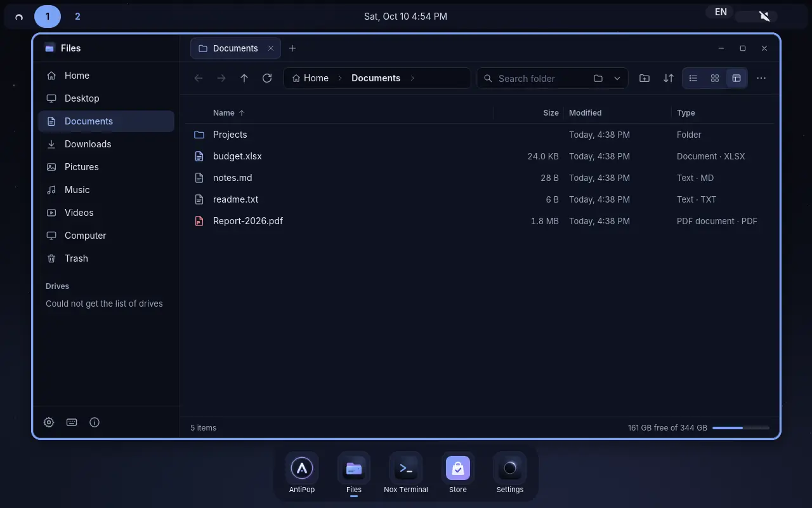Sort files by the Modified column header
The image size is (812, 508).
[x=585, y=112]
